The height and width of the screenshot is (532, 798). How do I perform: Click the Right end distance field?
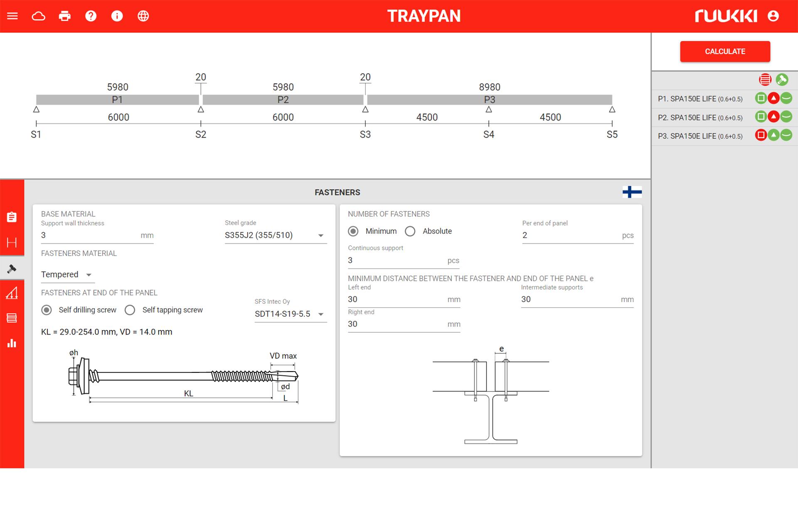(x=404, y=324)
